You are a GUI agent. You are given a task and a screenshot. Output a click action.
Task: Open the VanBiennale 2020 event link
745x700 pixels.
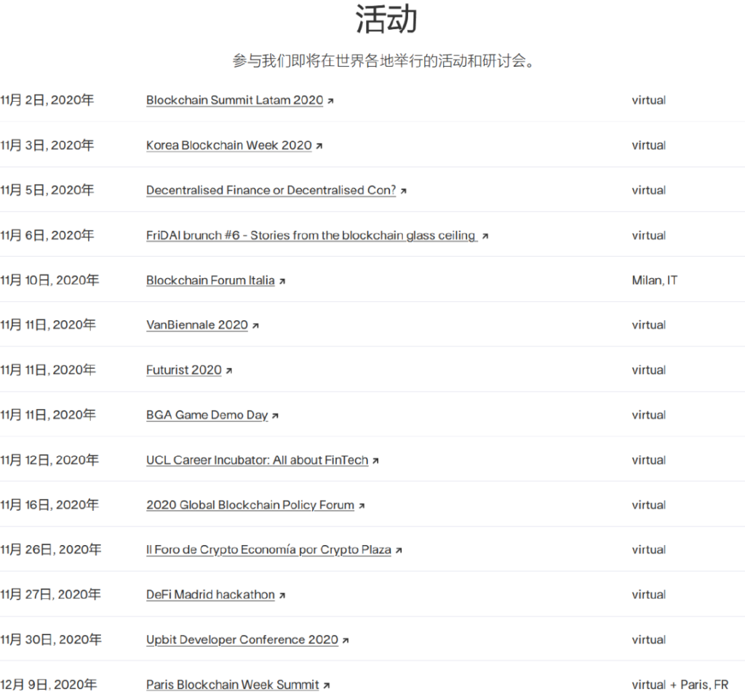[x=197, y=325]
